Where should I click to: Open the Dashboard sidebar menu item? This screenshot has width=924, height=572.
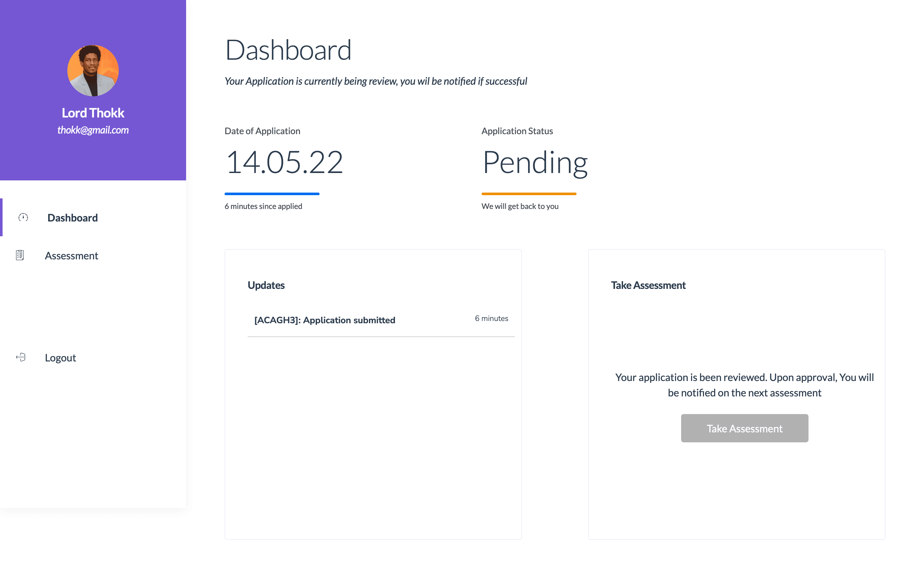tap(72, 218)
